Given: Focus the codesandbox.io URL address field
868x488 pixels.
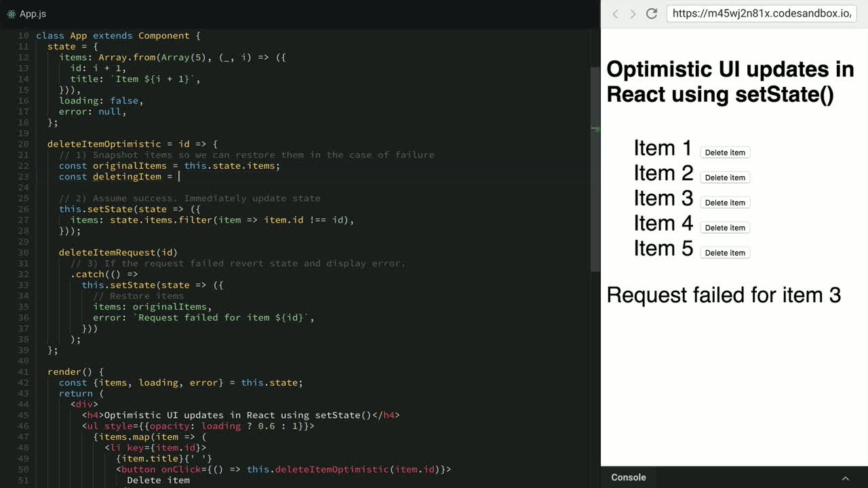Looking at the screenshot, I should 759,14.
